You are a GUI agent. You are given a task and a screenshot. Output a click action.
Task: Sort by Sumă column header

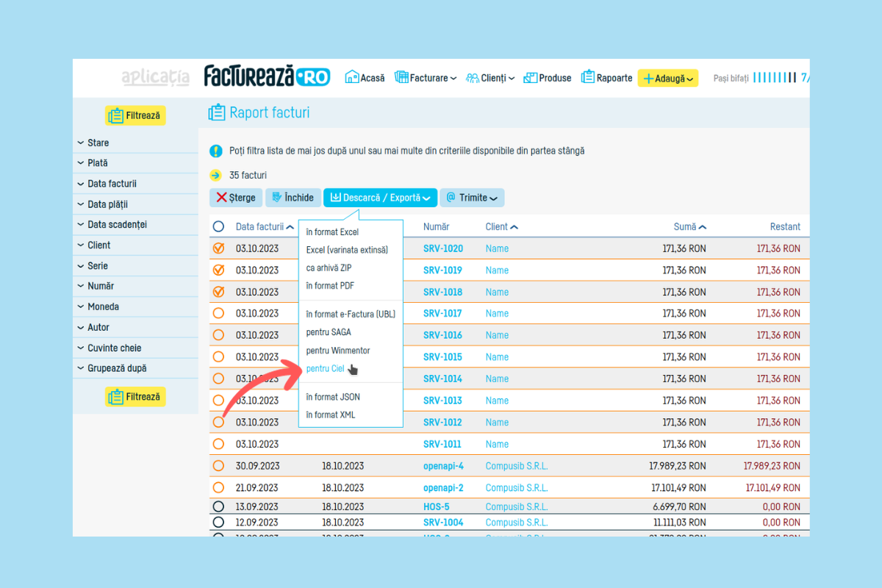click(x=689, y=227)
